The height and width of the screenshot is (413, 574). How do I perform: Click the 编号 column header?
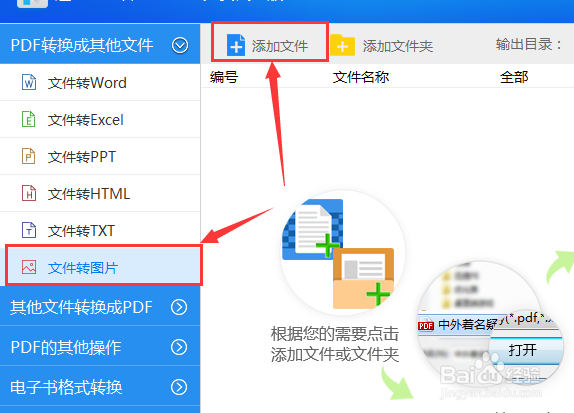click(x=224, y=77)
